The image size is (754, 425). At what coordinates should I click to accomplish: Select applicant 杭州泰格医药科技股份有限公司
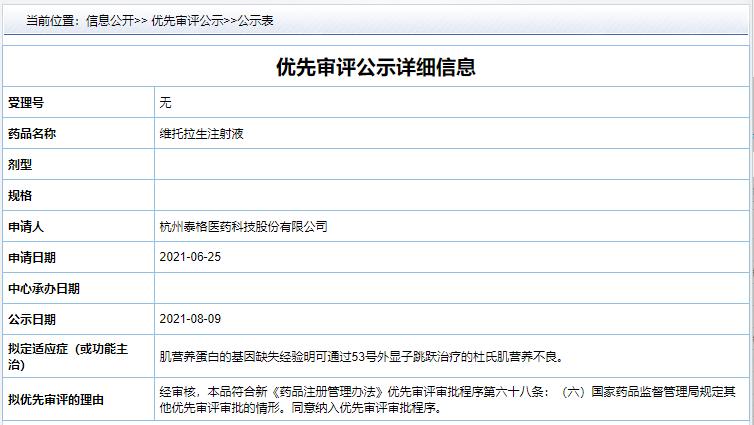tap(243, 226)
